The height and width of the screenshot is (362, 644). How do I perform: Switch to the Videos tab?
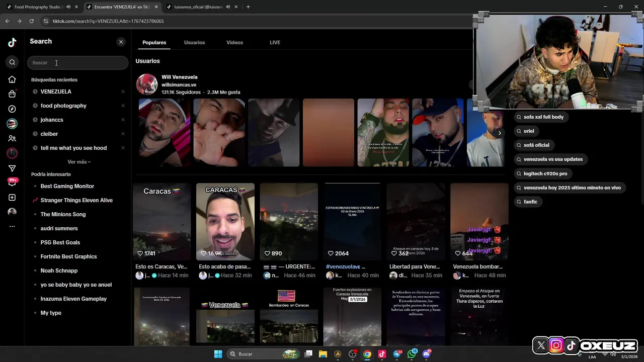click(234, 43)
